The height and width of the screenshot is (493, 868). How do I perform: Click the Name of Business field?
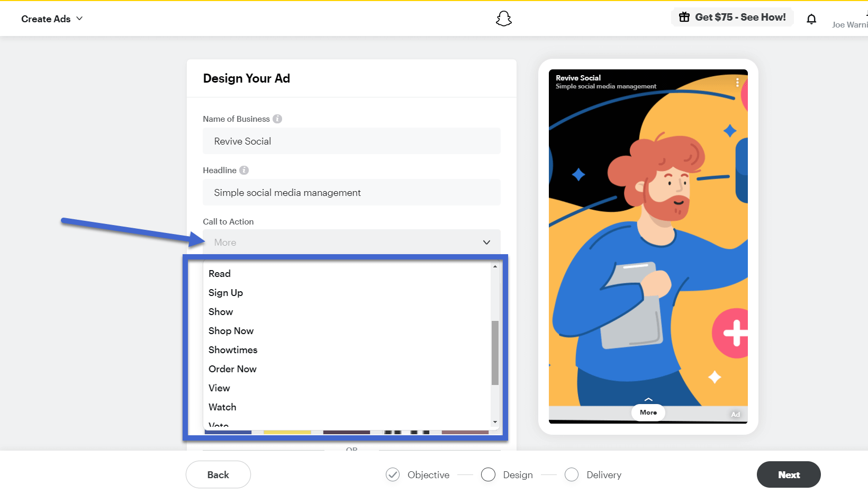[351, 141]
